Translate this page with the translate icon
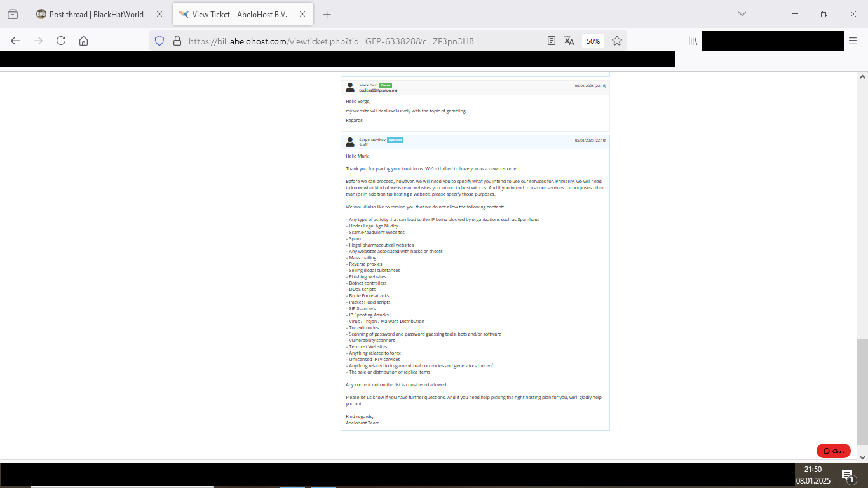 (569, 41)
